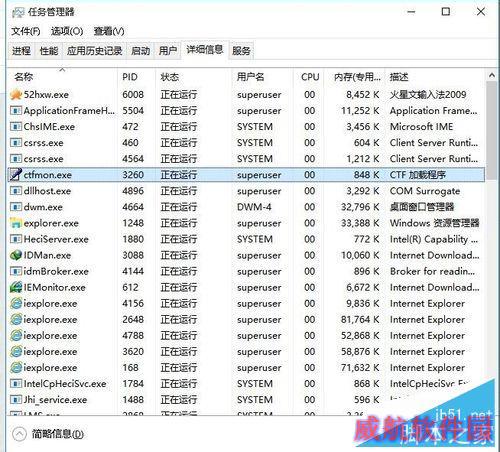Sort by the CPU column header
The height and width of the screenshot is (452, 500).
click(310, 77)
